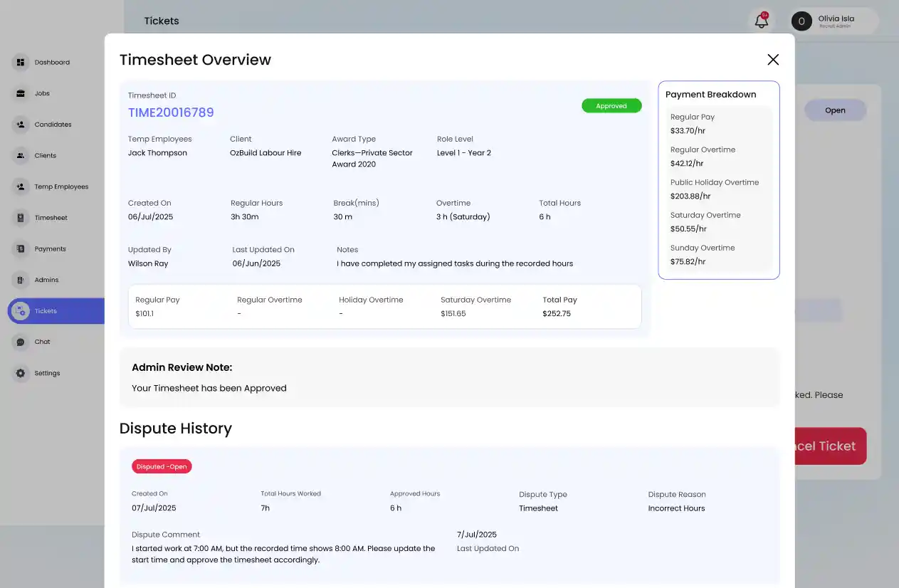The height and width of the screenshot is (588, 899).
Task: Go to Timesheet in the sidebar menu
Action: [x=51, y=218]
